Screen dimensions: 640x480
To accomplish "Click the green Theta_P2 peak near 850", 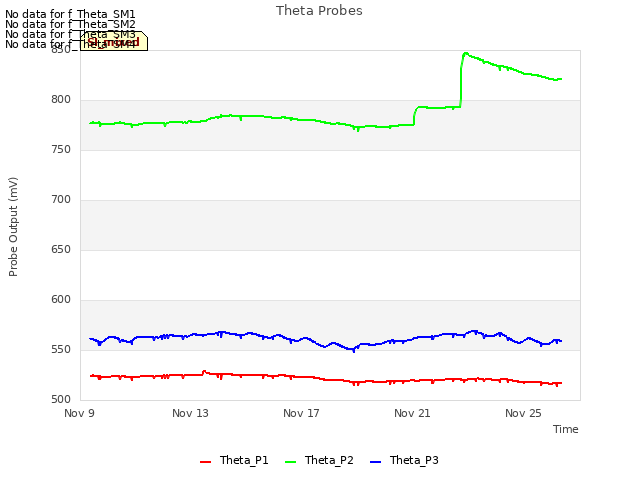I will pos(466,53).
